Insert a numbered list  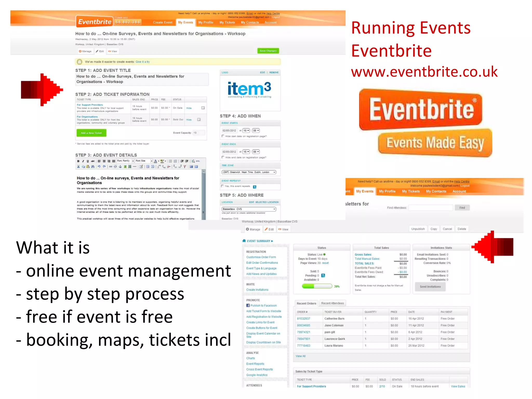click(x=175, y=161)
